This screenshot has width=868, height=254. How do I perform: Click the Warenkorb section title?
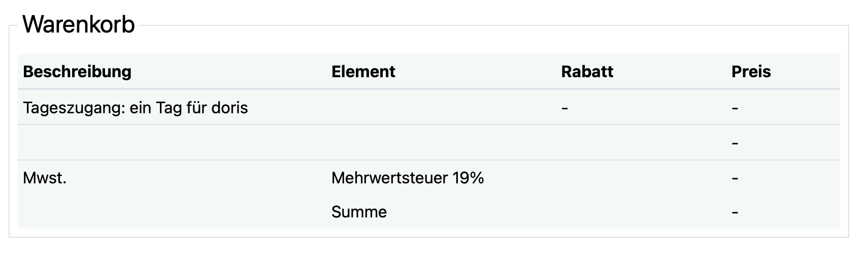tap(79, 24)
